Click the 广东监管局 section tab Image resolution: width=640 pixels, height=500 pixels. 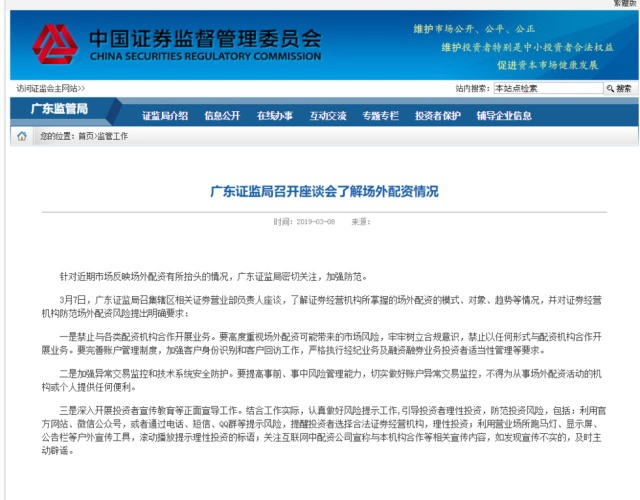pyautogui.click(x=58, y=108)
